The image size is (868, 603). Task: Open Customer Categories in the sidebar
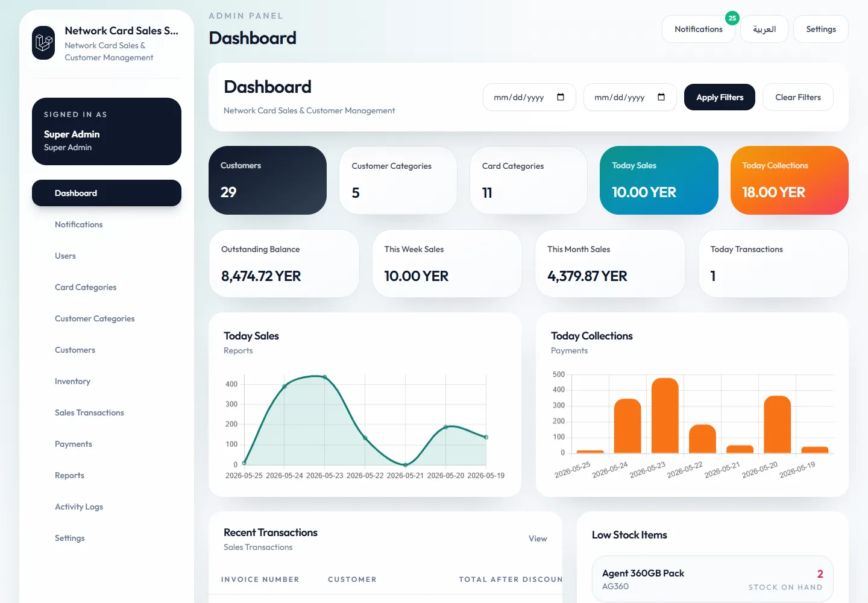(x=107, y=318)
